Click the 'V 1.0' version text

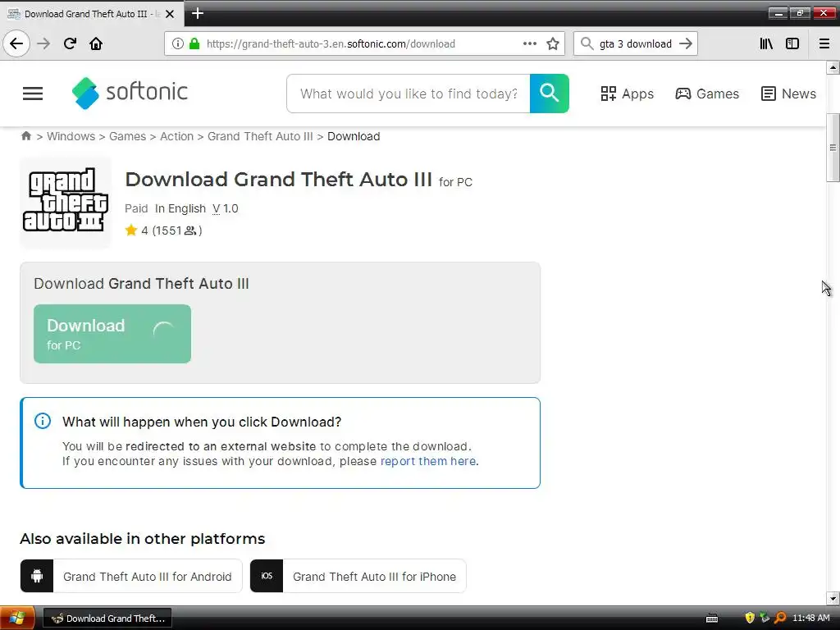[x=226, y=209]
